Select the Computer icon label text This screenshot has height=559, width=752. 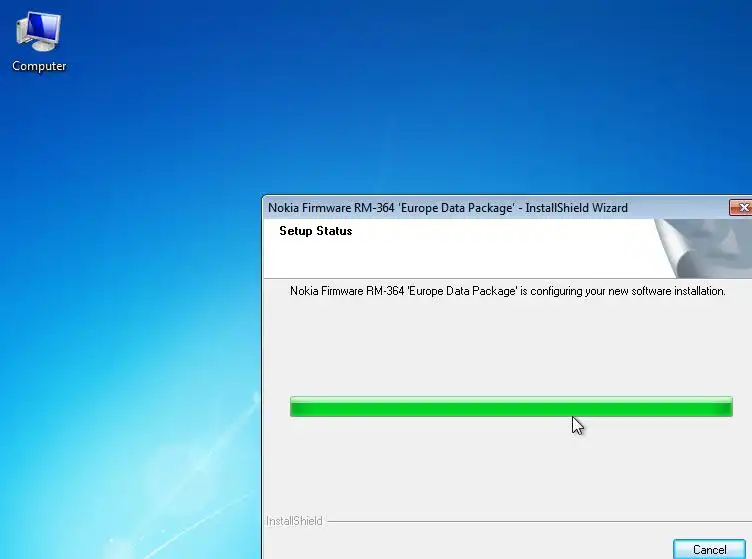click(x=39, y=66)
